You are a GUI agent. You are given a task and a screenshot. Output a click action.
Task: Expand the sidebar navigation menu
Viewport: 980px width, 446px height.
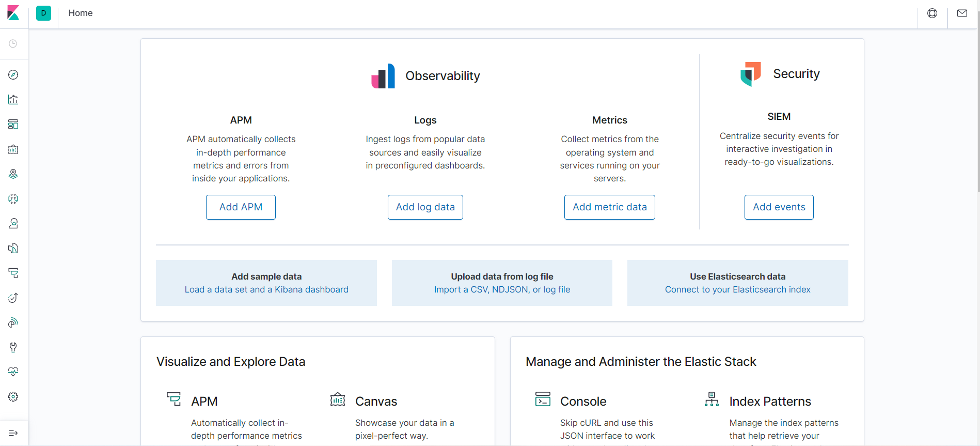[13, 433]
